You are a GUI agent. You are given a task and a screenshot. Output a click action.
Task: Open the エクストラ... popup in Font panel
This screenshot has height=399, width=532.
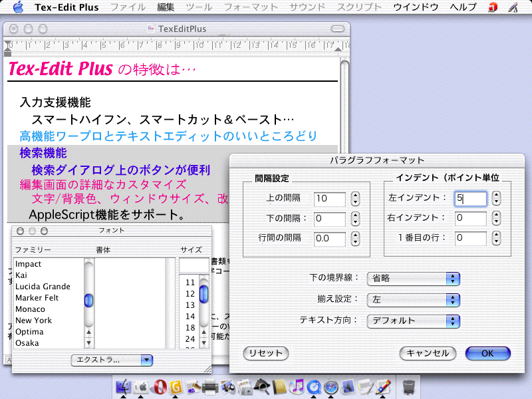(112, 360)
